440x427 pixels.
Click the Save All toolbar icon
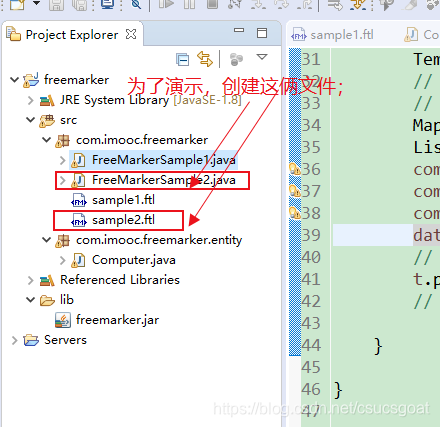pyautogui.click(x=80, y=4)
